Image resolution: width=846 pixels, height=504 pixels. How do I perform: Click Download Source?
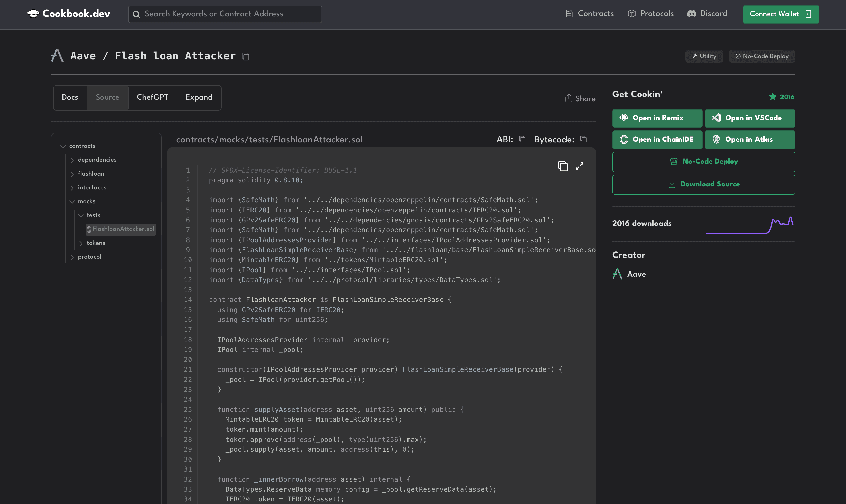coord(703,184)
